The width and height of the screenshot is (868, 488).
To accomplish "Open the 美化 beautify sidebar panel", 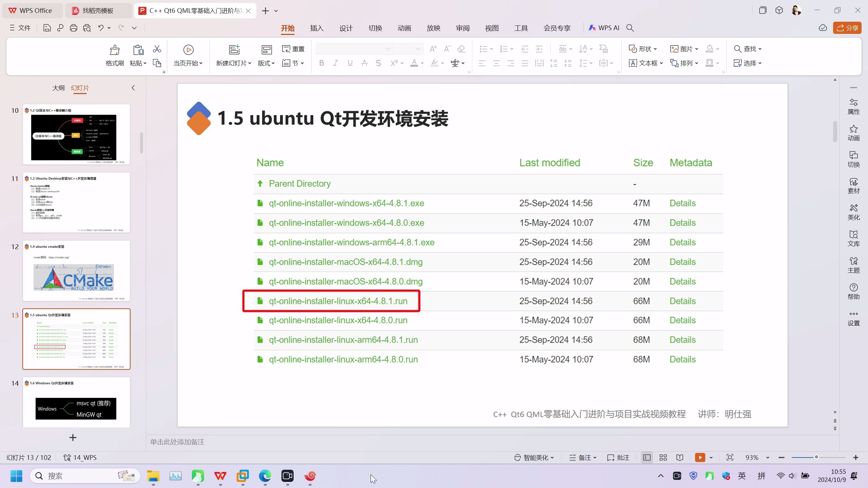I will [x=854, y=211].
